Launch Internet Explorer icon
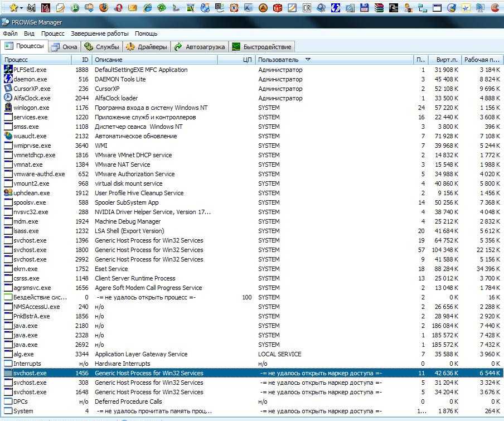The height and width of the screenshot is (421, 504). [147, 8]
